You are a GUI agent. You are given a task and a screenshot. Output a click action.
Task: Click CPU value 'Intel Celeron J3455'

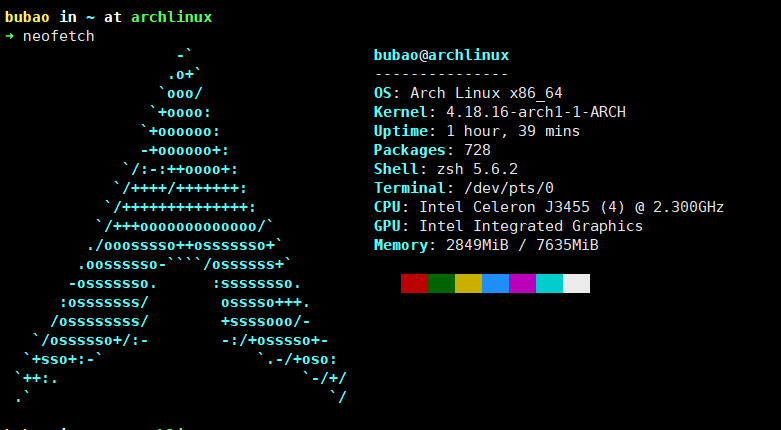click(504, 207)
